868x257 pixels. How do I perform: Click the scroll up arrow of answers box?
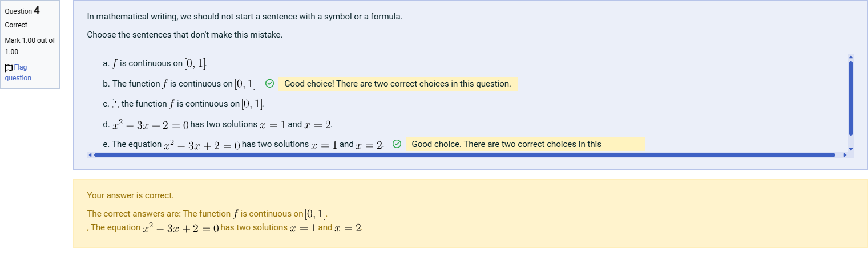(x=850, y=57)
